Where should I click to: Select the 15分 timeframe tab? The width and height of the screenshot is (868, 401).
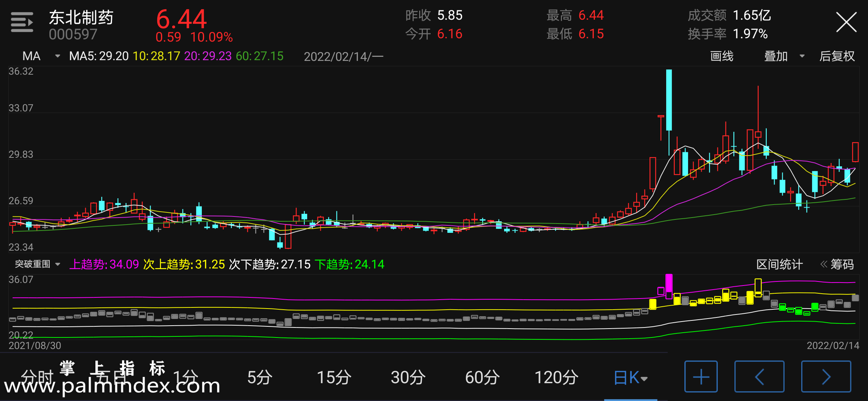pyautogui.click(x=334, y=378)
